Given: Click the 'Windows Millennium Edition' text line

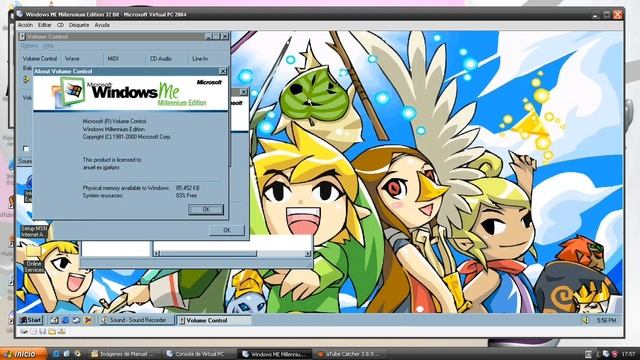Looking at the screenshot, I should pos(113,129).
